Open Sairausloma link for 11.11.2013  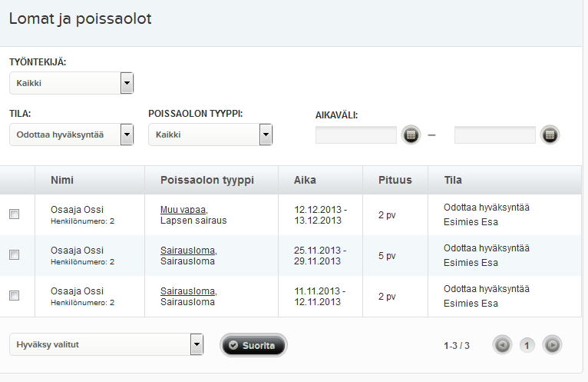click(187, 291)
